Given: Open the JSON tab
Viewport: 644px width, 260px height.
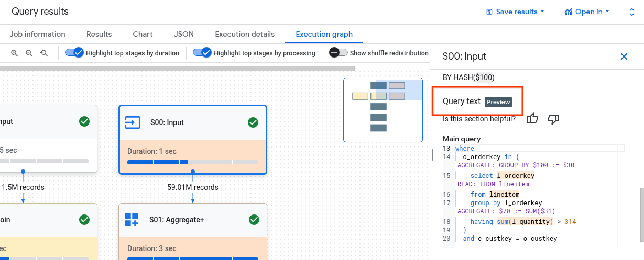Looking at the screenshot, I should pos(184,34).
